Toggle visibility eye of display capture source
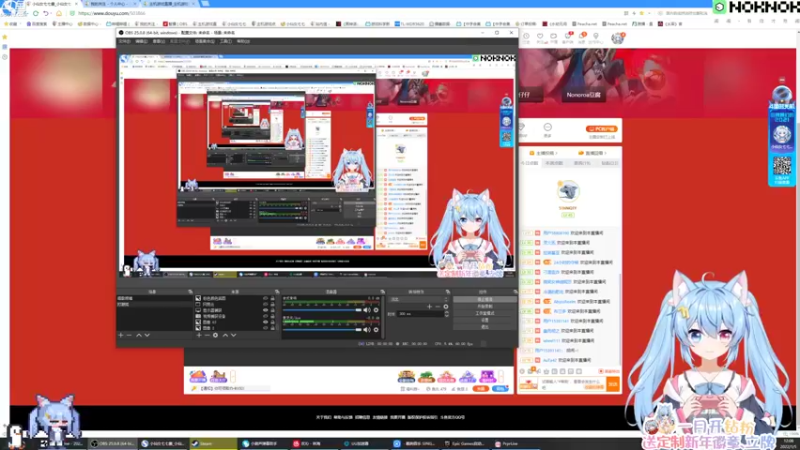 click(x=265, y=310)
